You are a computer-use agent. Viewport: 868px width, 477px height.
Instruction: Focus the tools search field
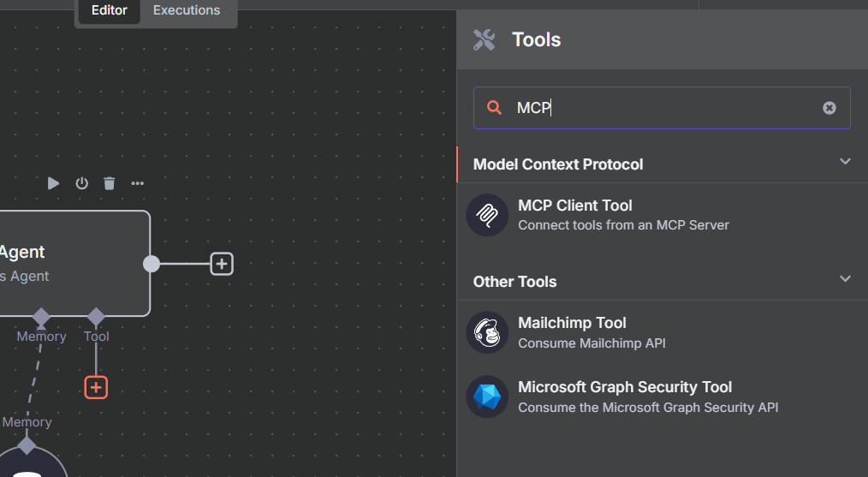(x=662, y=108)
